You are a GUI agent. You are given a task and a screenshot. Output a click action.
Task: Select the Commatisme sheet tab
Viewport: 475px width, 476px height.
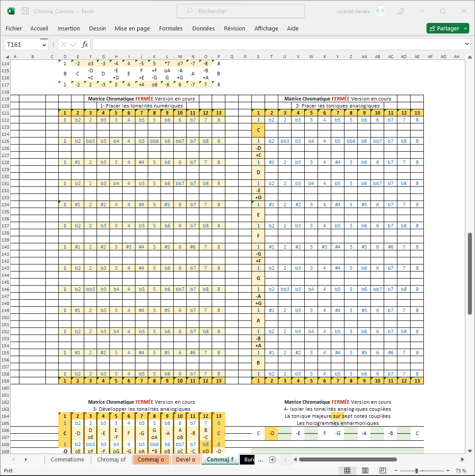point(67,459)
